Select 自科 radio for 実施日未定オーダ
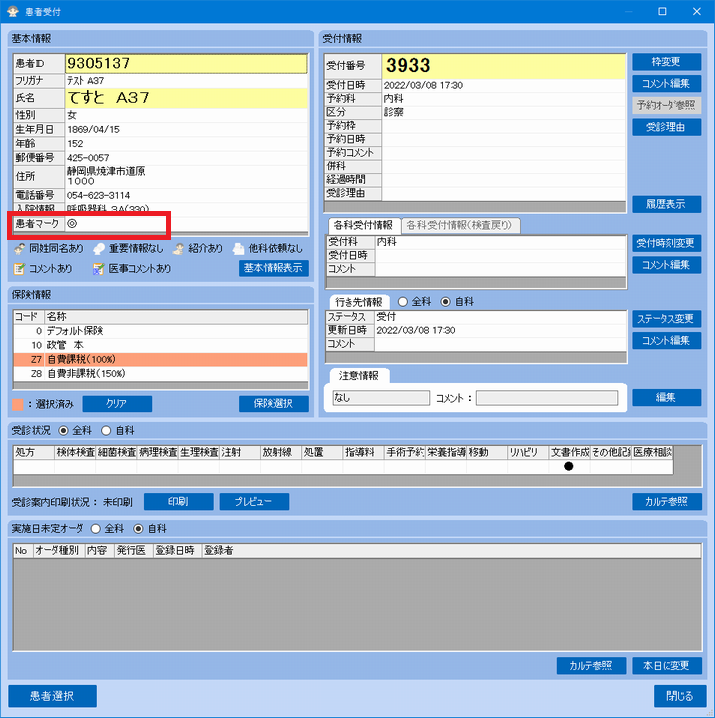Image resolution: width=715 pixels, height=718 pixels. pyautogui.click(x=138, y=529)
